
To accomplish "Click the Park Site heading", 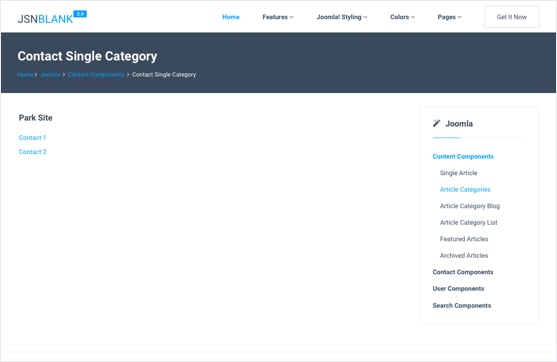I will coord(36,118).
